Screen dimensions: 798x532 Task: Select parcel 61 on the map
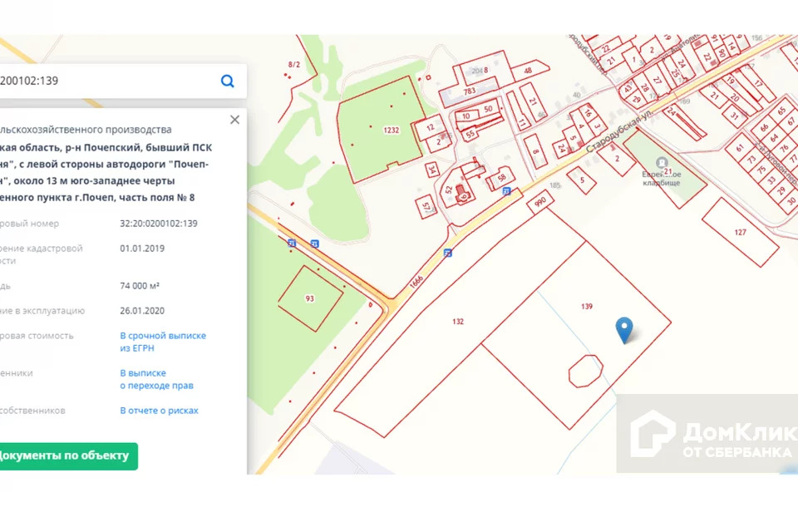coord(740,148)
